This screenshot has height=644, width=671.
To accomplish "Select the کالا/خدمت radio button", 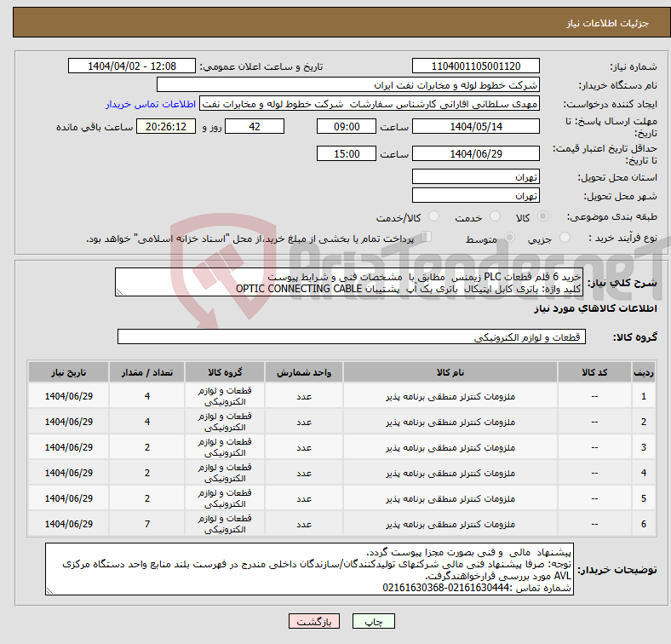I will [x=434, y=216].
